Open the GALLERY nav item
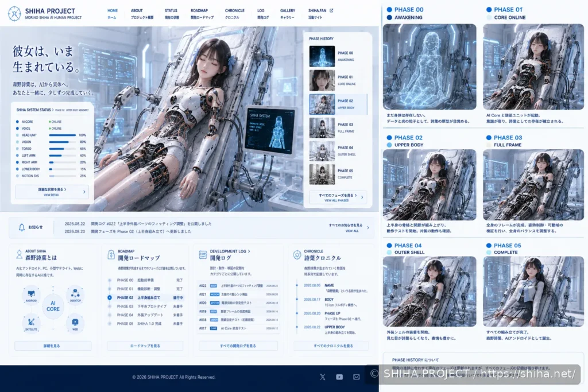The height and width of the screenshot is (392, 588). click(x=287, y=14)
